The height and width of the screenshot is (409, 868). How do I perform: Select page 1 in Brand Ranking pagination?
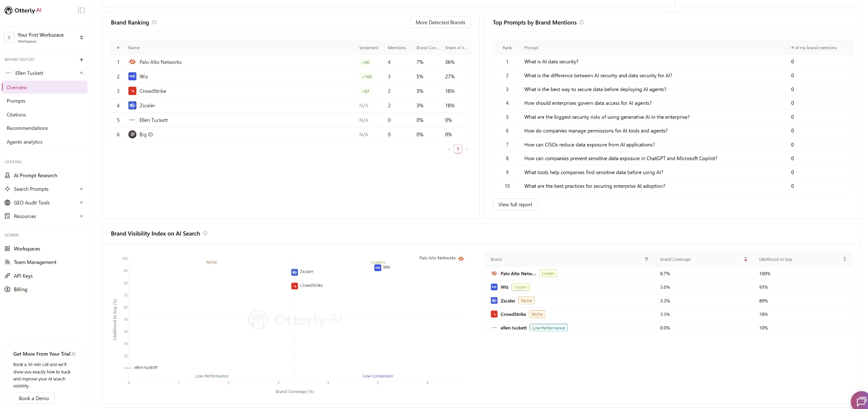(458, 149)
